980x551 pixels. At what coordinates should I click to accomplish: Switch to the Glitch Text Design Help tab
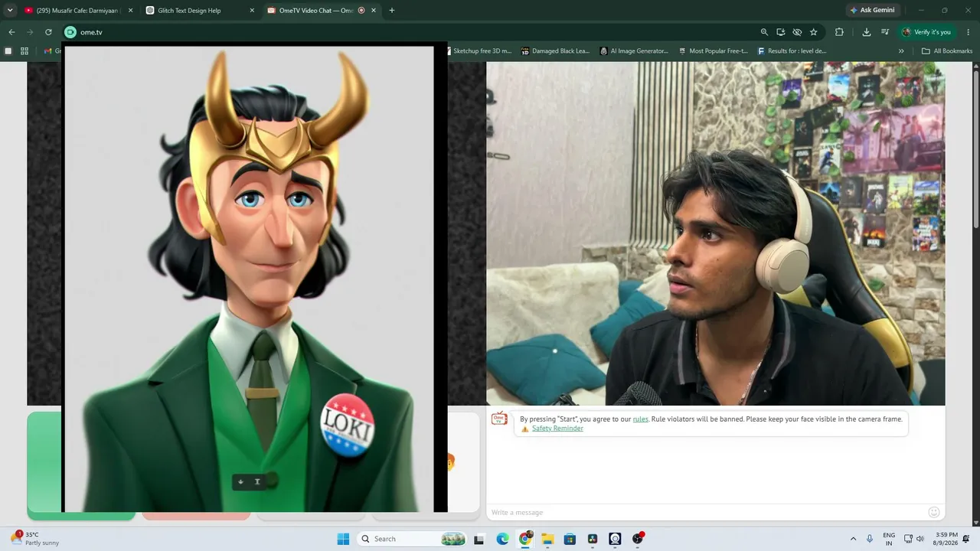pos(199,11)
